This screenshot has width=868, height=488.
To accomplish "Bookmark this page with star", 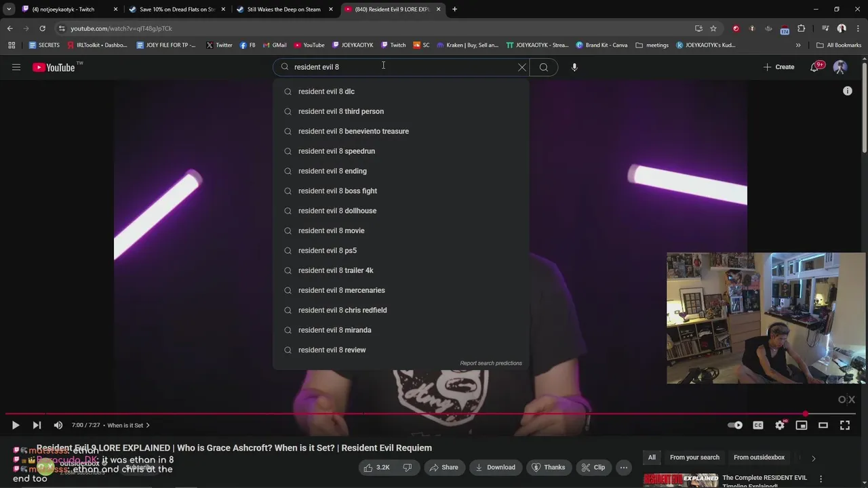I will (713, 28).
